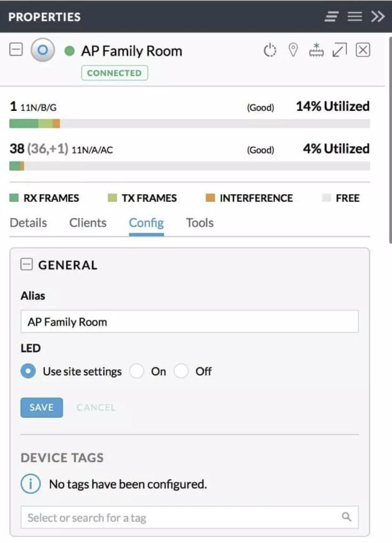Switch to the Clients tab
Image resolution: width=392 pixels, height=543 pixels.
coord(87,222)
